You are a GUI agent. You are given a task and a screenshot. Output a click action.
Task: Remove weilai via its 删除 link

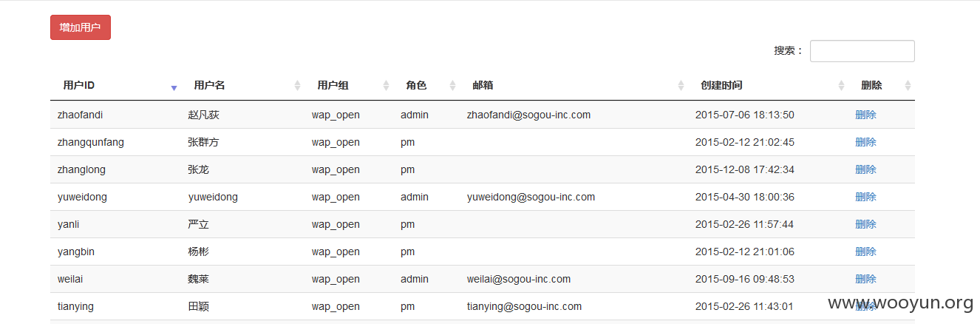point(865,279)
